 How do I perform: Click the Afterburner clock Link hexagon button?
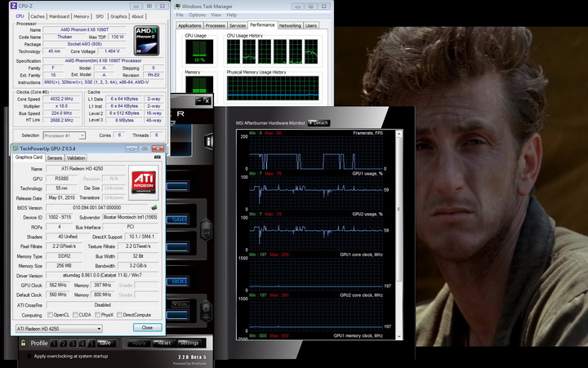point(206,229)
